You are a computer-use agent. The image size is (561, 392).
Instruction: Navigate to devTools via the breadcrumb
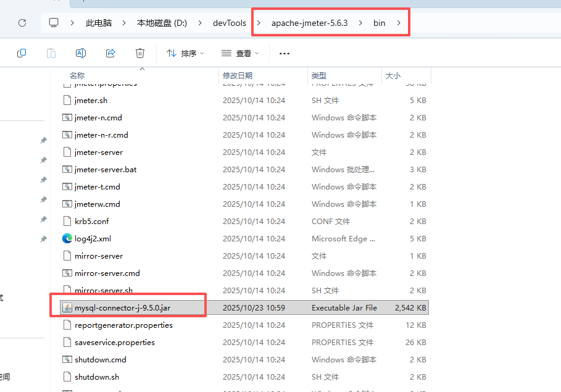tap(229, 22)
